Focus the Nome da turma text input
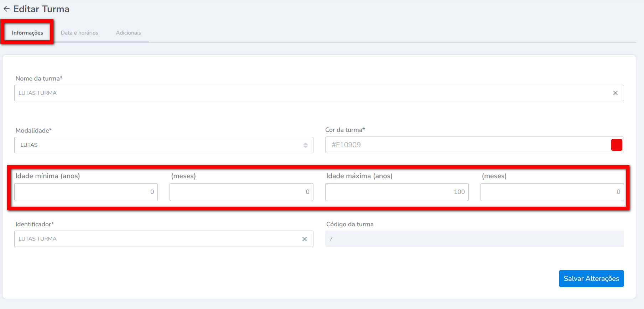Viewport: 644px width, 309px height. pos(310,93)
